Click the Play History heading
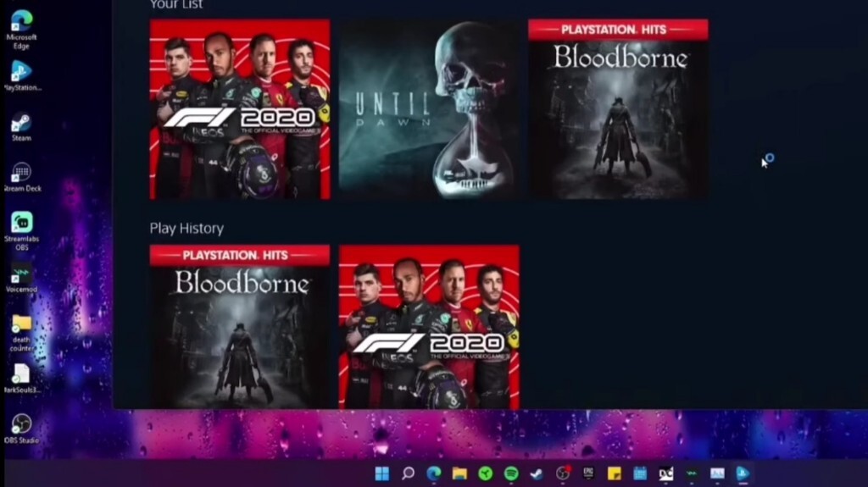Image resolution: width=868 pixels, height=487 pixels. pyautogui.click(x=186, y=228)
